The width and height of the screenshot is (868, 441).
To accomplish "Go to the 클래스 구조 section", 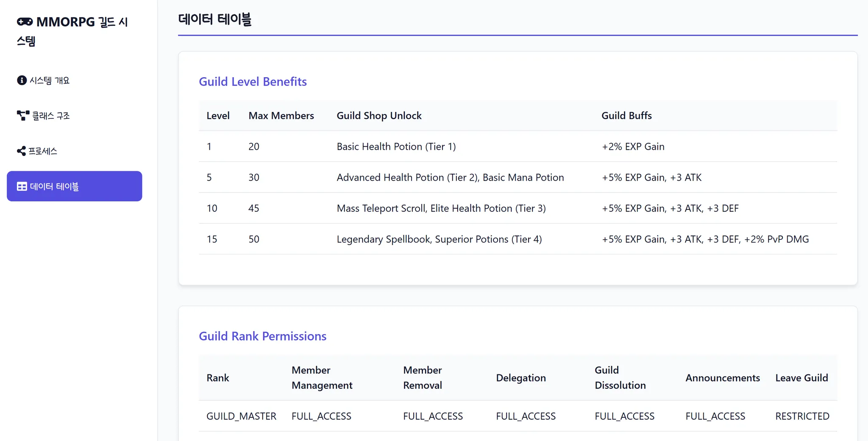I will coord(51,115).
